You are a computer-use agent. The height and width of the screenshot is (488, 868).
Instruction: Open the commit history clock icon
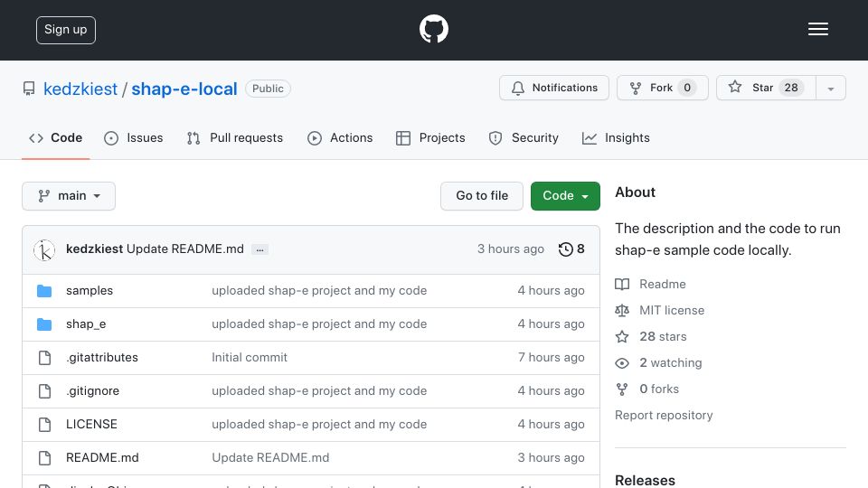coord(565,249)
